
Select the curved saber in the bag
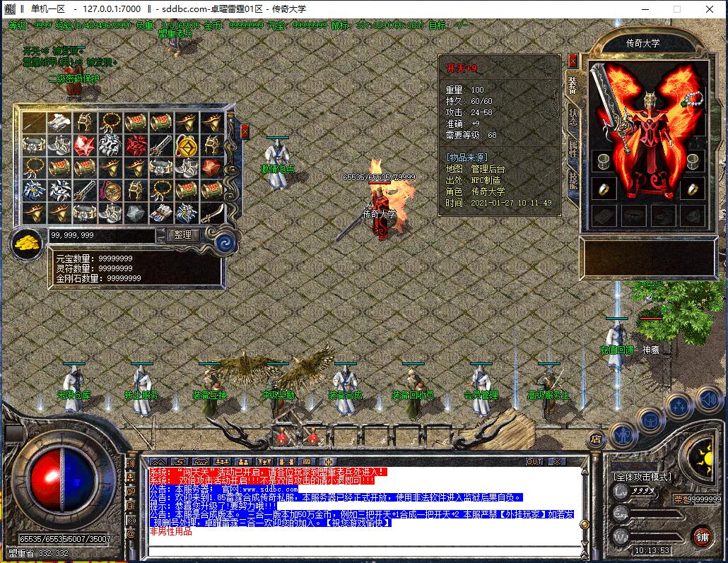tap(212, 213)
